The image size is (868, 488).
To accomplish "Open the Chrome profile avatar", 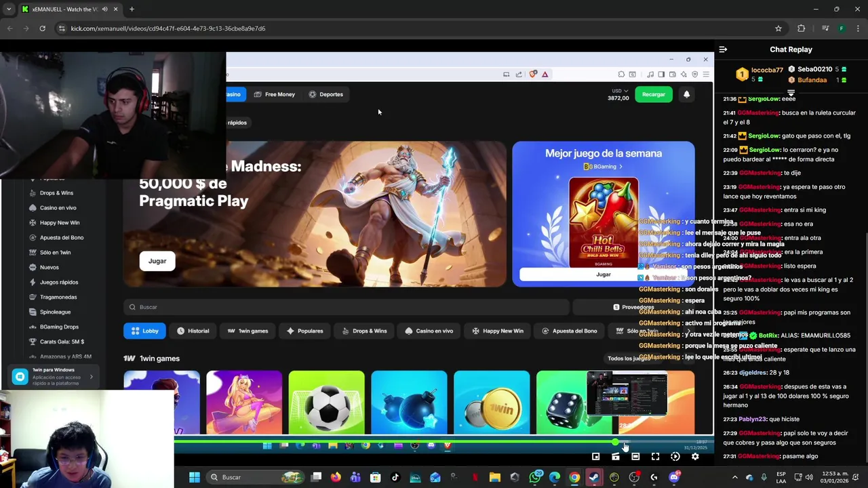I will pos(842,28).
